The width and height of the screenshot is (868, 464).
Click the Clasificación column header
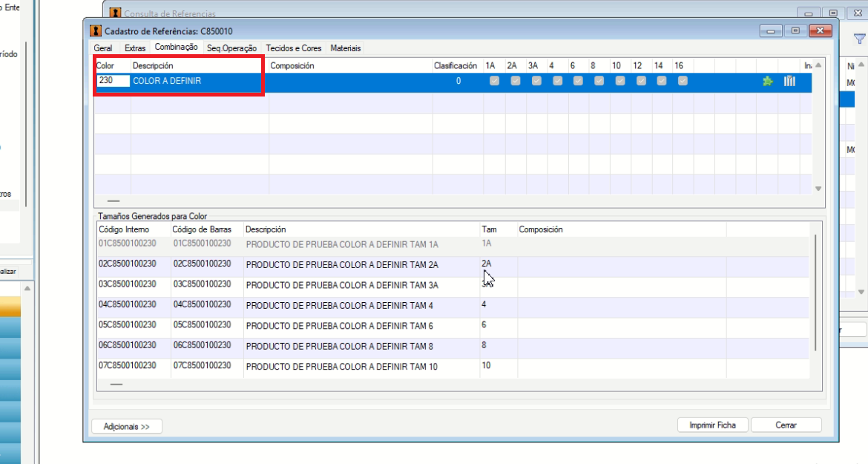(455, 65)
